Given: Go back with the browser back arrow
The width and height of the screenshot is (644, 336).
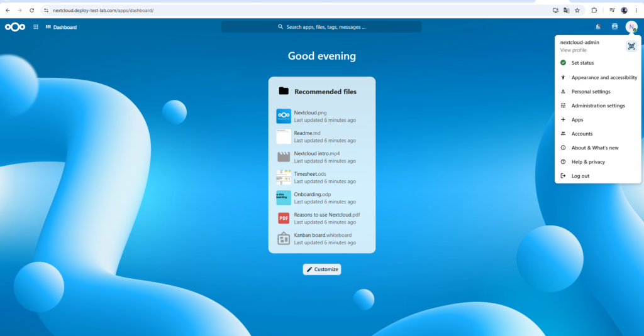Looking at the screenshot, I should [x=8, y=10].
